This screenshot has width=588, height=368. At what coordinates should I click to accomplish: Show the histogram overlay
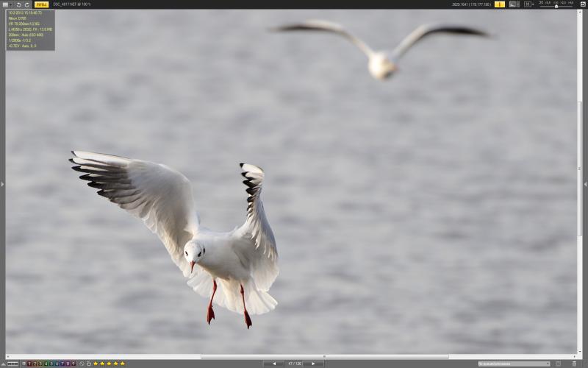[x=514, y=4]
